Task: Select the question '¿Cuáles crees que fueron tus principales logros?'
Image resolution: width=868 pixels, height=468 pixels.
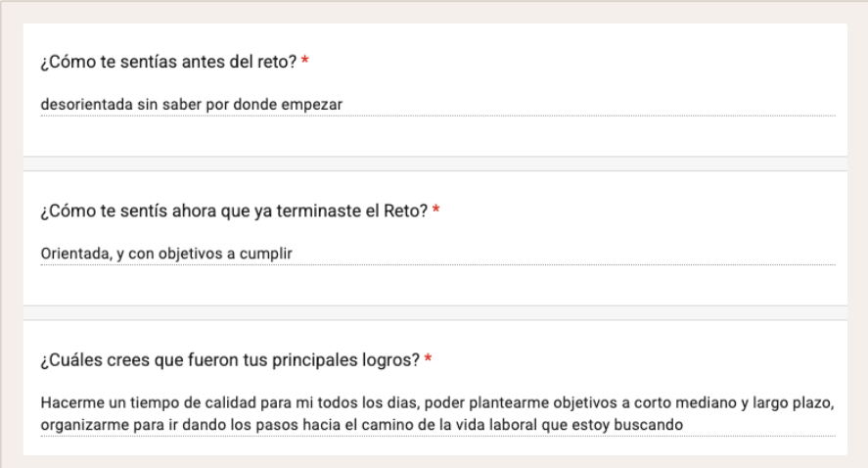Action: pos(230,360)
